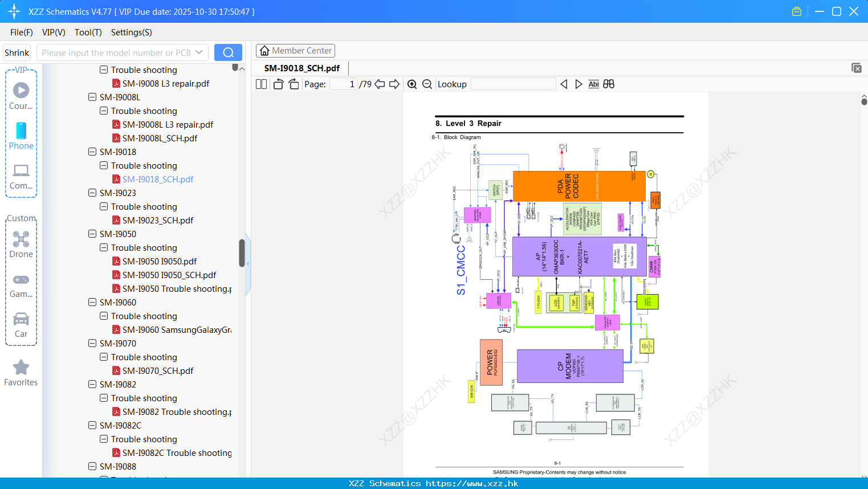The width and height of the screenshot is (868, 489).
Task: Open the Tool(T) menu
Action: [88, 32]
